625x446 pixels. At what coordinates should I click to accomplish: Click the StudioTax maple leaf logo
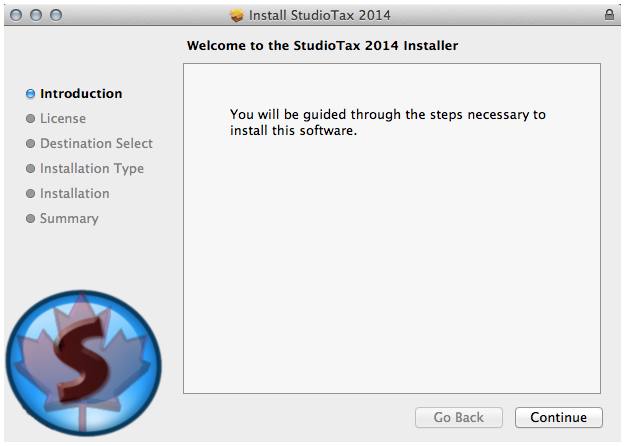pyautogui.click(x=83, y=363)
